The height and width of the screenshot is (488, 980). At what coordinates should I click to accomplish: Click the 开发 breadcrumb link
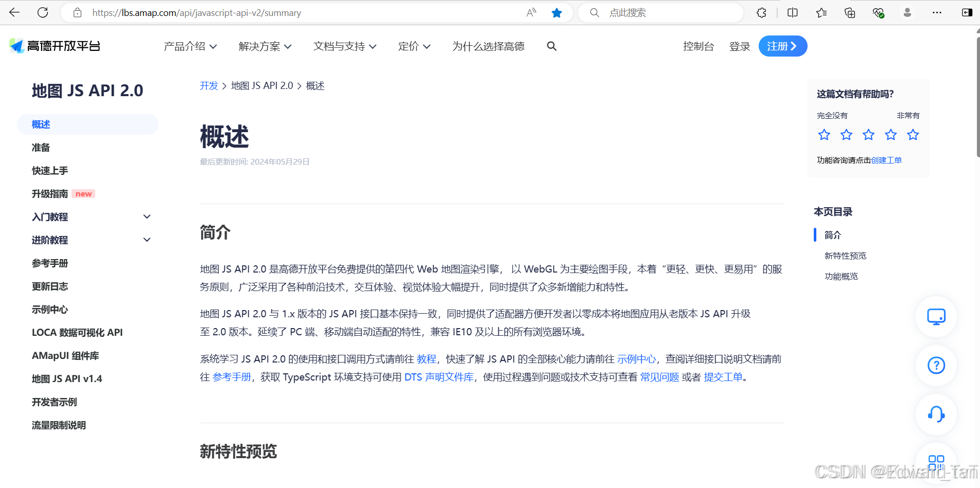click(209, 86)
